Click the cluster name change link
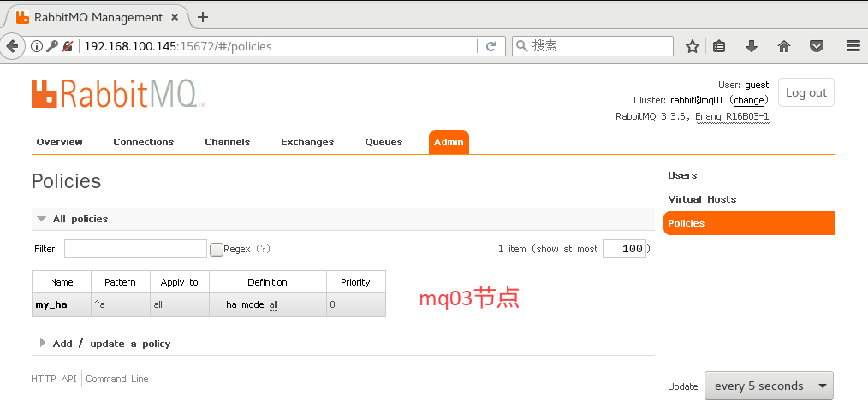Screen dimensions: 868x401 [x=749, y=100]
